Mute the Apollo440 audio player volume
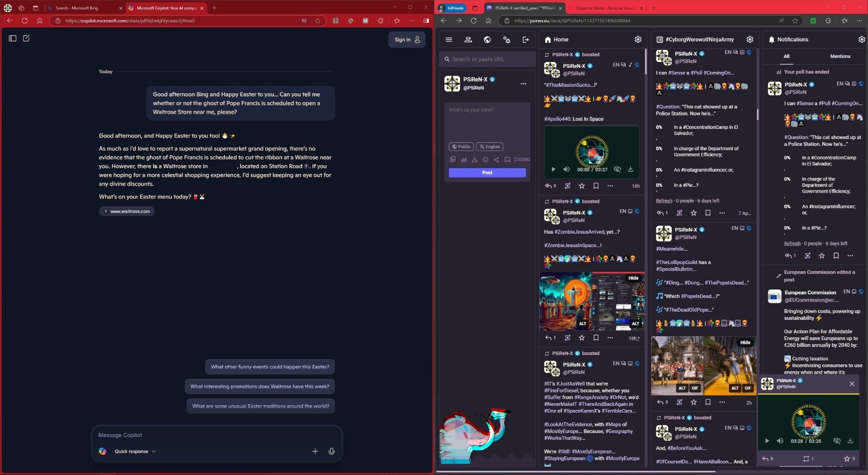The height and width of the screenshot is (475, 868). pos(566,169)
